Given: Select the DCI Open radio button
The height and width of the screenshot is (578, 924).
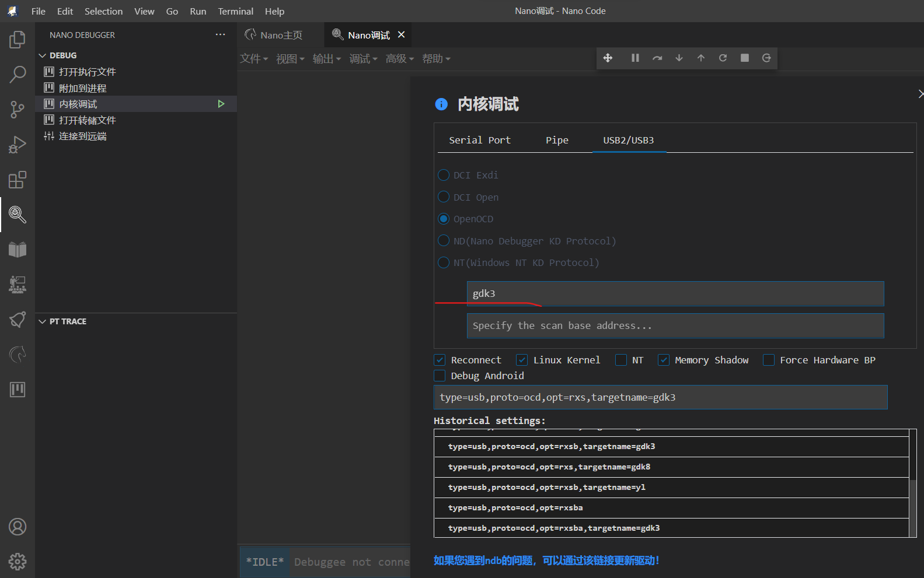Looking at the screenshot, I should (x=444, y=197).
